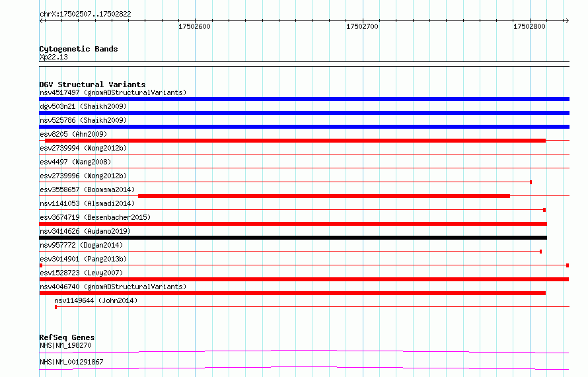The image size is (588, 377).
Task: Select the Xp22.13 band label
Action: 54,57
